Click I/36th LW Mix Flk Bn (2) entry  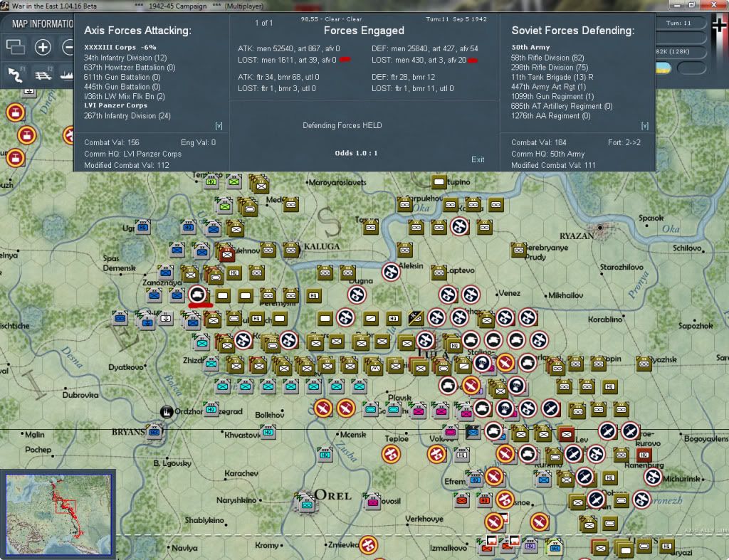[x=124, y=97]
